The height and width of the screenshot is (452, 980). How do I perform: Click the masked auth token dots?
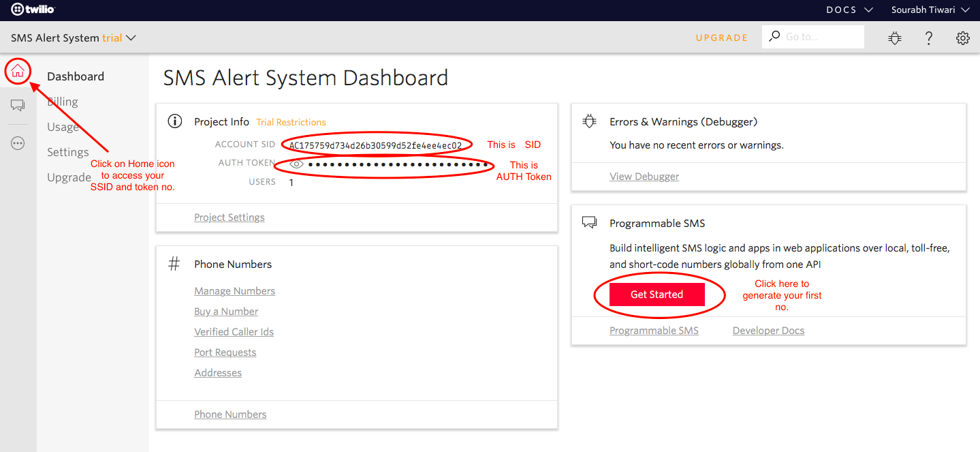[x=398, y=164]
